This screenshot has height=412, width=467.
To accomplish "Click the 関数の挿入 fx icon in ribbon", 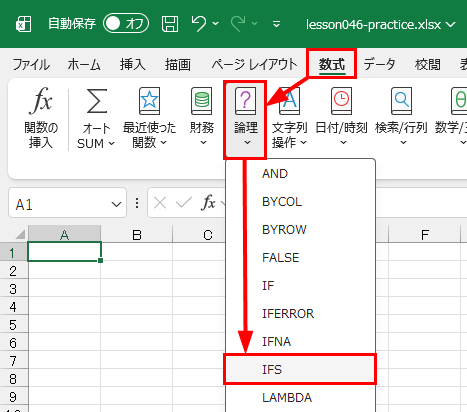I will [x=41, y=101].
